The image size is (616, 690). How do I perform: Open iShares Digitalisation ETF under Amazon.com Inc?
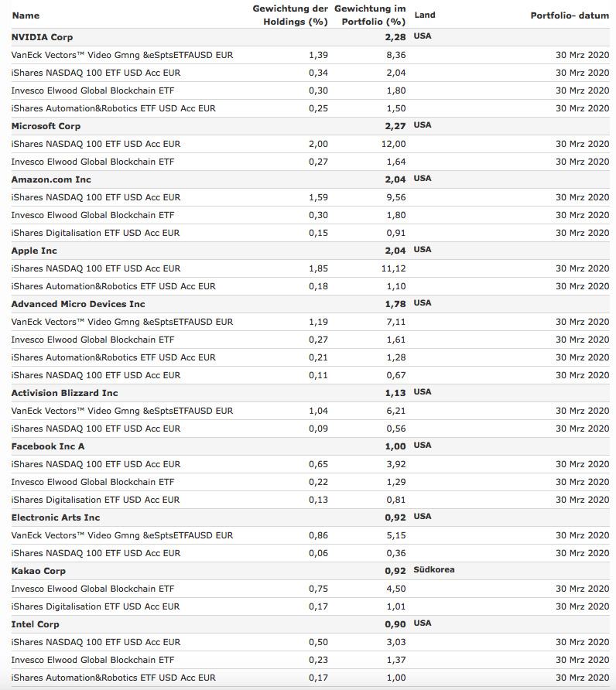(x=95, y=233)
